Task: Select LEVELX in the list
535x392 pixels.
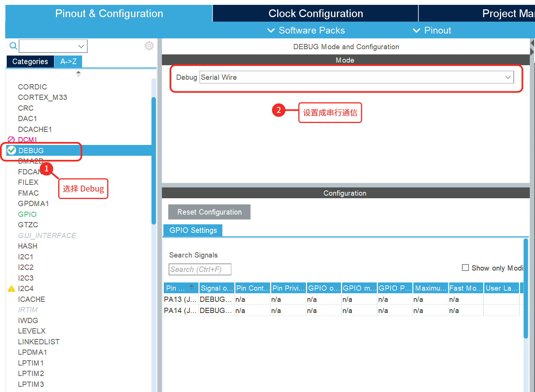Action: pos(32,331)
